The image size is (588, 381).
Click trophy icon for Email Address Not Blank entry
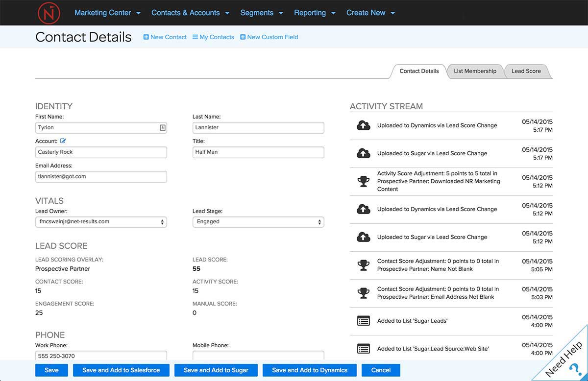363,293
